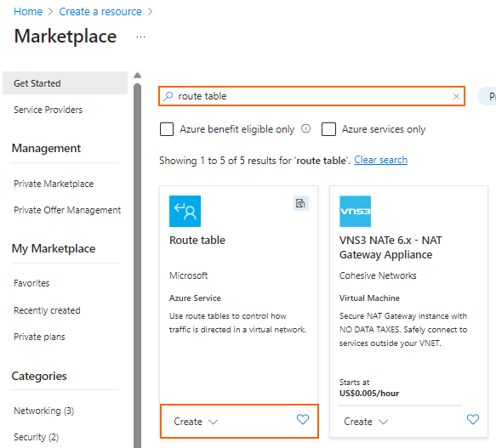
Task: Click the Azure Service label on the Route table card
Action: 195,298
